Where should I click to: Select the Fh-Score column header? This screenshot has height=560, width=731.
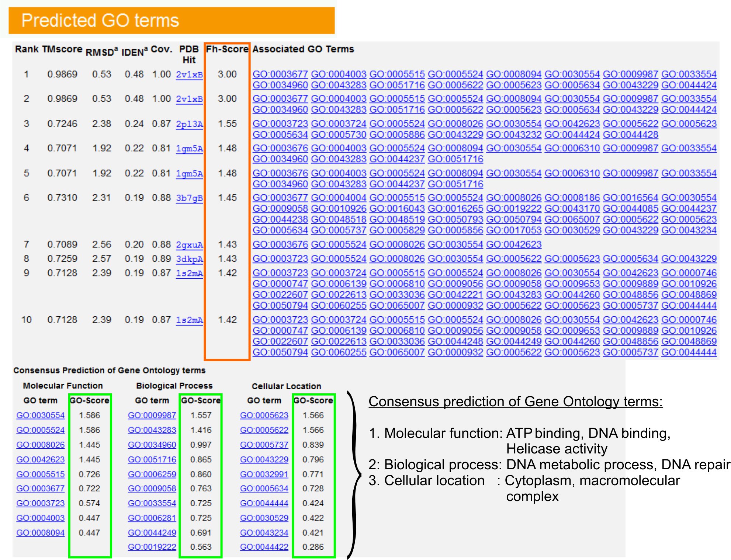pos(227,49)
